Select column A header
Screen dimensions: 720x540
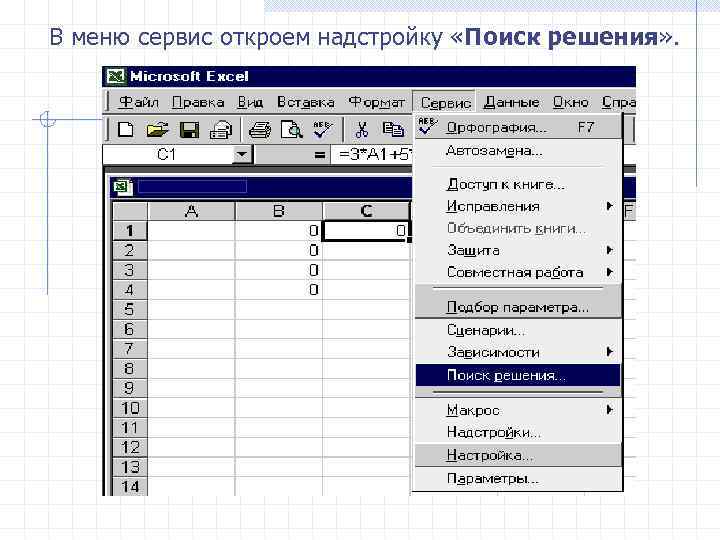(x=191, y=211)
